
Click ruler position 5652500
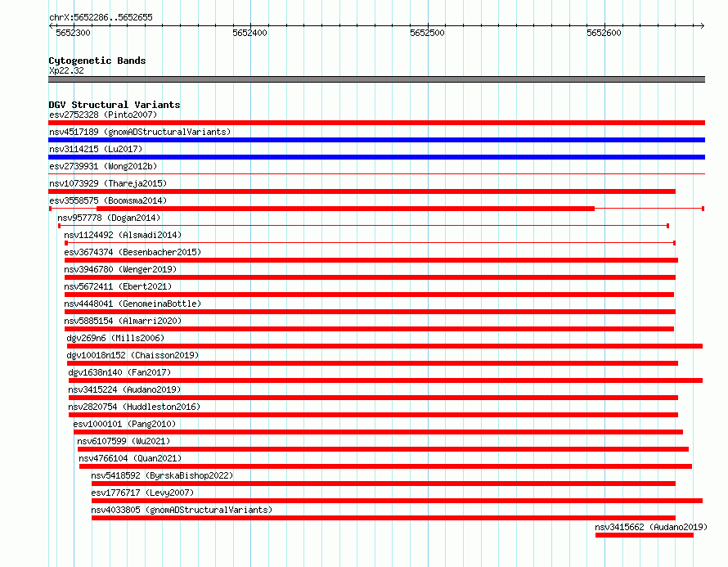coord(427,33)
